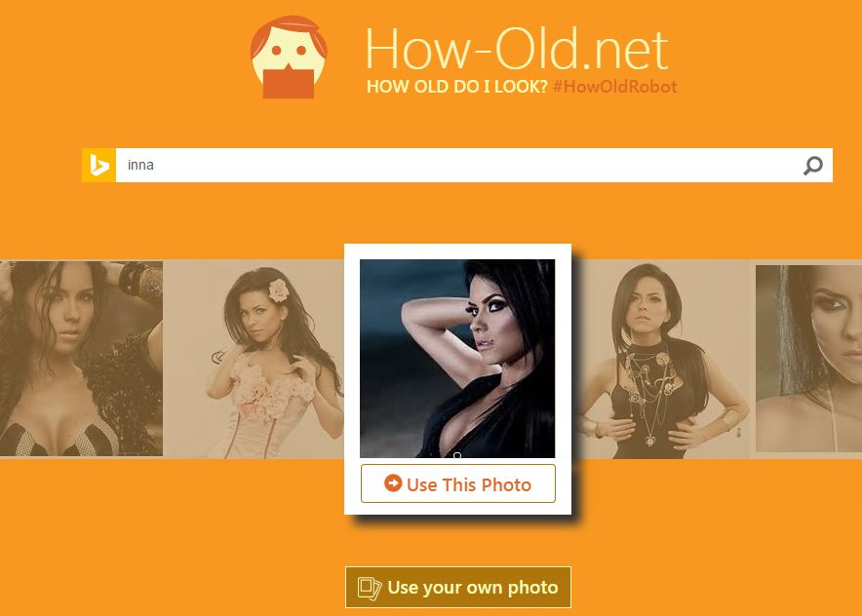Click inside the search field containing inna
The height and width of the screenshot is (616, 862).
[x=390, y=165]
